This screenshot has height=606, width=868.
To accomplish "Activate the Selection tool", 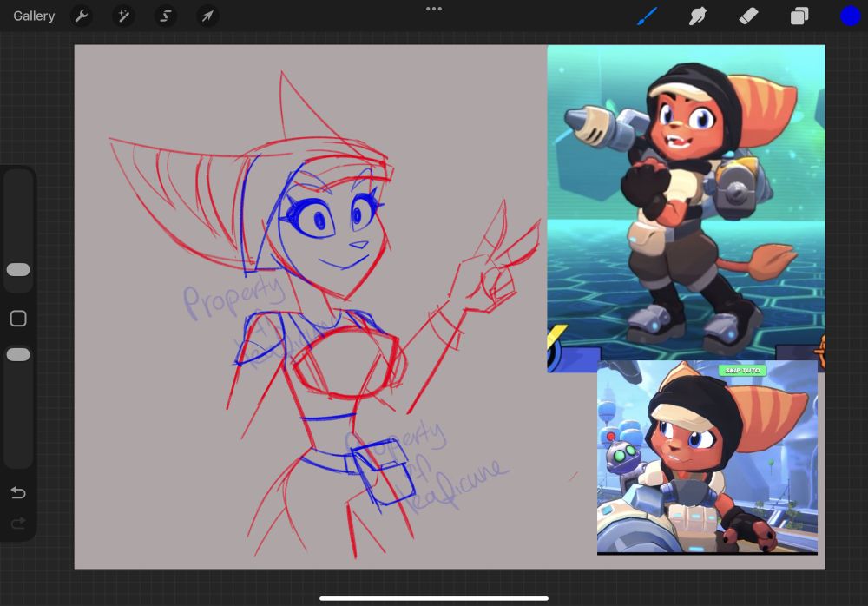I will [166, 16].
